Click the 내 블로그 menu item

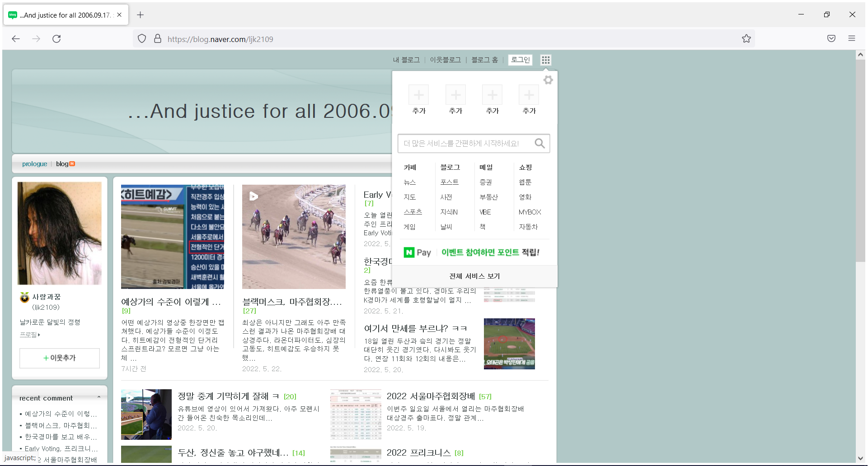click(406, 60)
